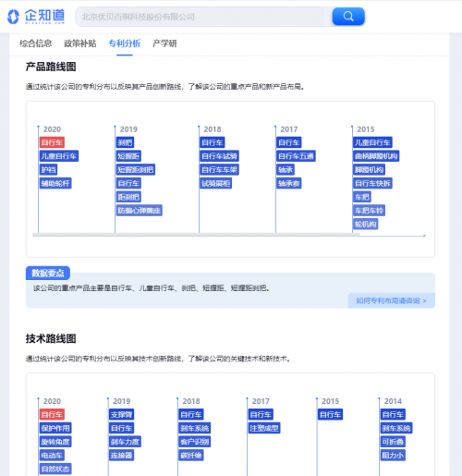Click the 注塑成型 tag in technology 2017
This screenshot has height=476, width=462.
(264, 428)
